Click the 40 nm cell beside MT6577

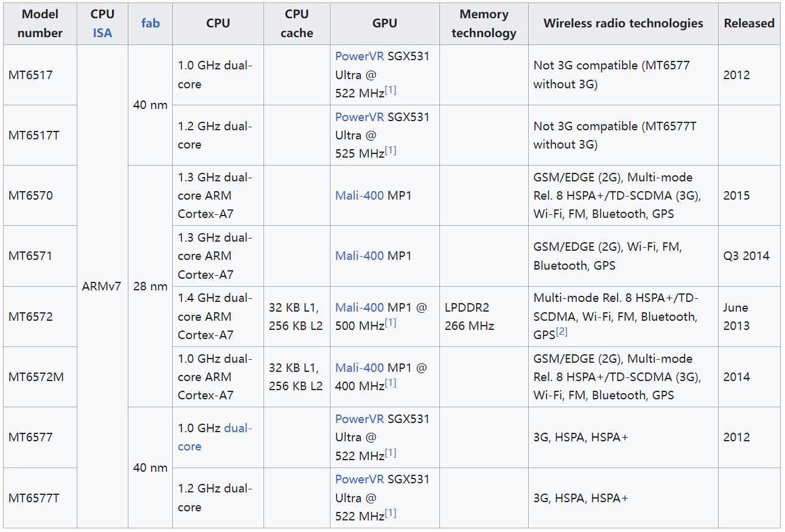click(150, 467)
